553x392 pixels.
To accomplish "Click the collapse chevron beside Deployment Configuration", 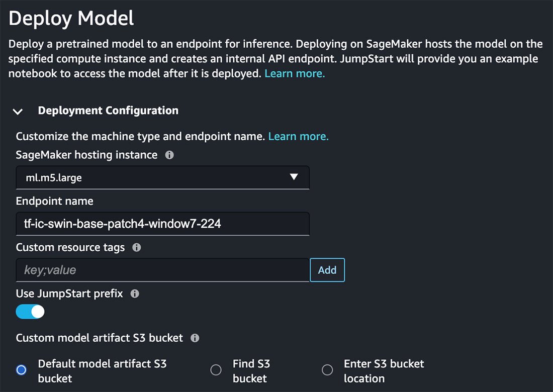I will (18, 112).
